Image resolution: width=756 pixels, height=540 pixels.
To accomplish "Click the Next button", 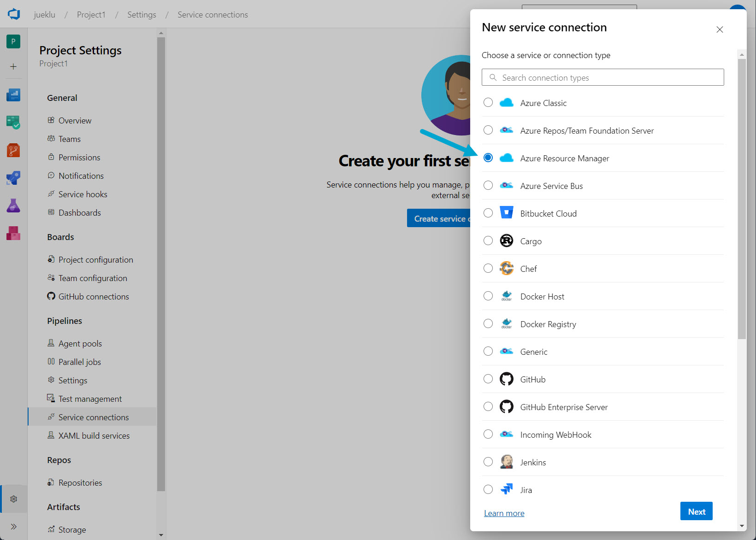I will click(696, 511).
